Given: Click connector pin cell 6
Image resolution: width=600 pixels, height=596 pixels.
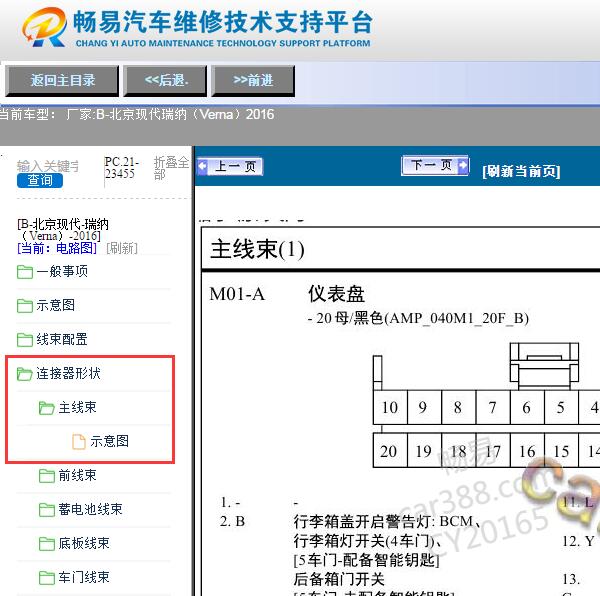Looking at the screenshot, I should pyautogui.click(x=527, y=407).
